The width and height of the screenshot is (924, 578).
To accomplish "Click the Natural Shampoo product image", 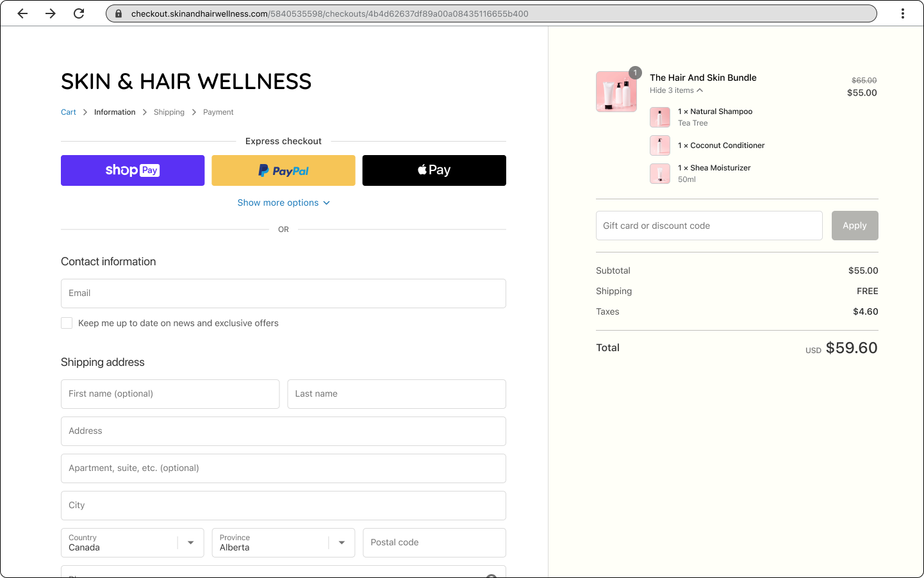I will (x=660, y=117).
